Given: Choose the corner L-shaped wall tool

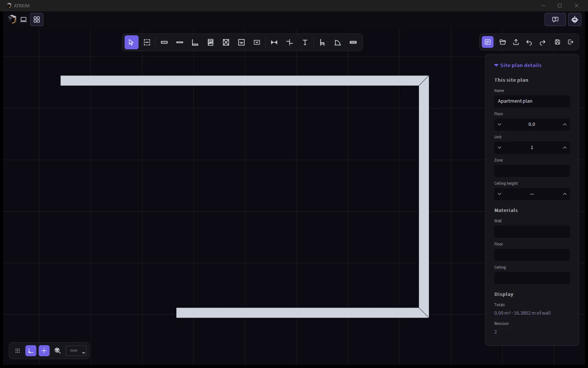Looking at the screenshot, I should [195, 42].
